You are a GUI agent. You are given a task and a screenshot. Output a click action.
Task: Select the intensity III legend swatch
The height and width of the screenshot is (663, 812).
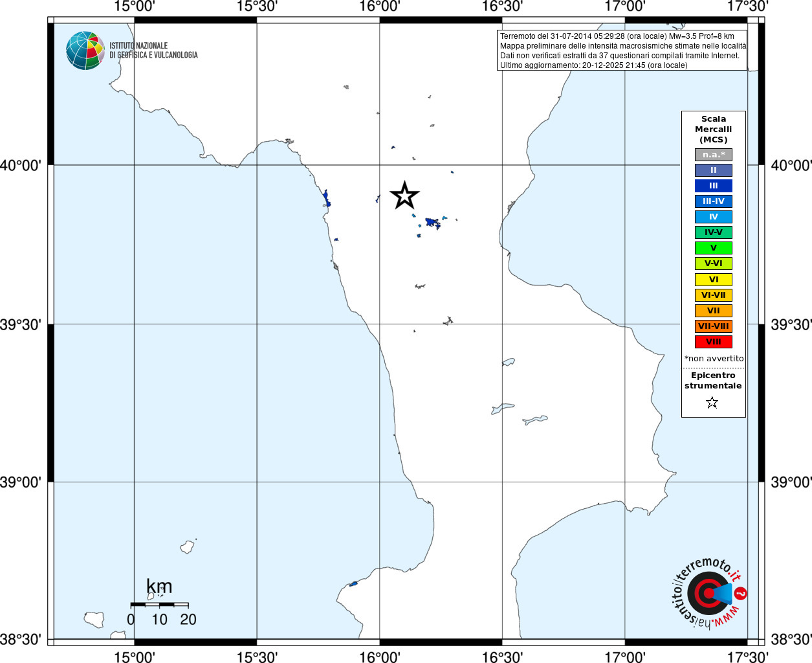pyautogui.click(x=714, y=186)
